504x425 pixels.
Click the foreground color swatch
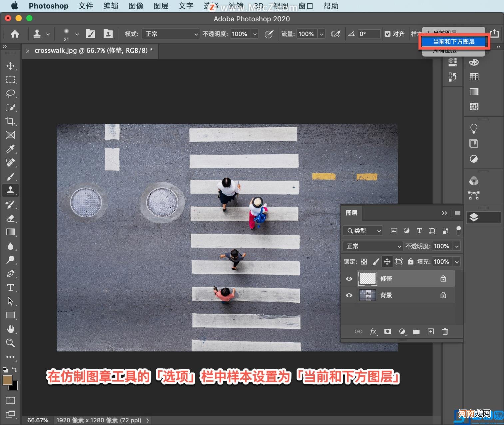[7, 380]
